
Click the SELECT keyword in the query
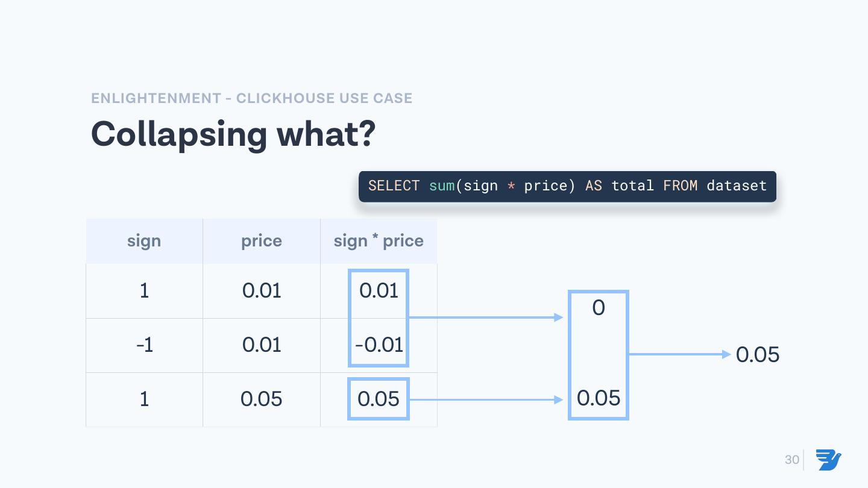[394, 186]
